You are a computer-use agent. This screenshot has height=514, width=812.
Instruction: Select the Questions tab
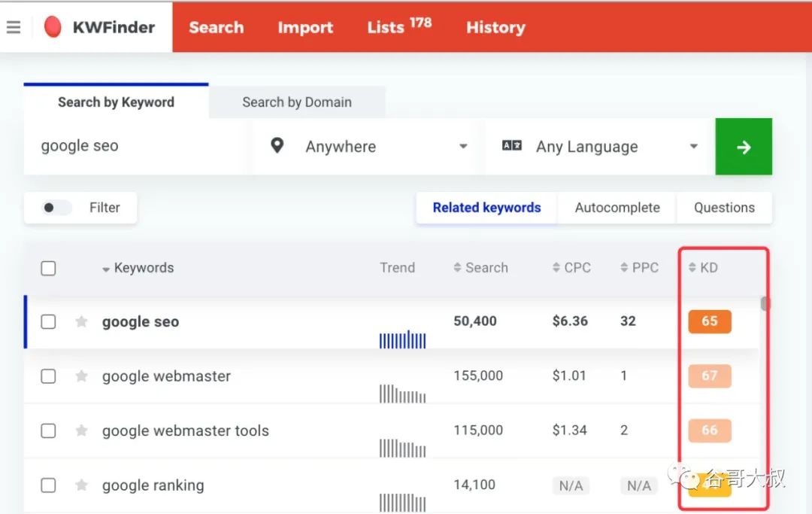pos(724,208)
